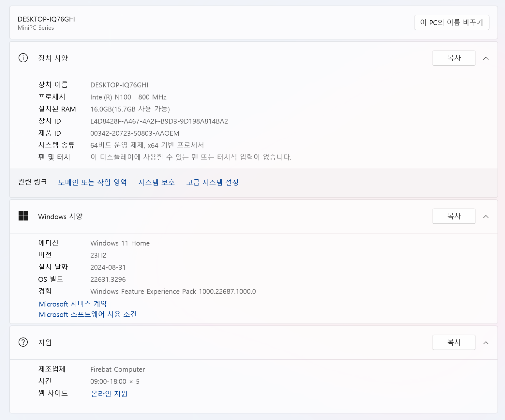Viewport: 505px width, 420px height.
Task: Click manufacturer value Firebat Computer
Action: point(118,369)
